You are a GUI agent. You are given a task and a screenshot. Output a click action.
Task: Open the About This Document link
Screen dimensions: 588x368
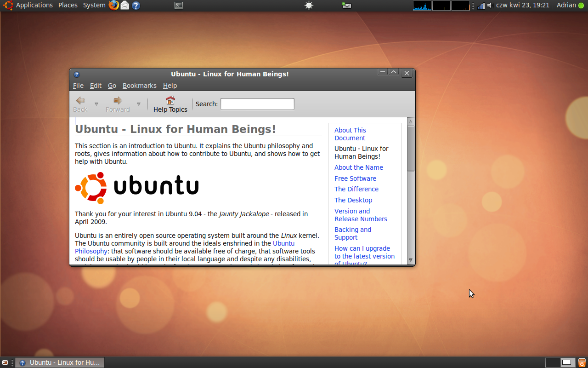pyautogui.click(x=350, y=134)
